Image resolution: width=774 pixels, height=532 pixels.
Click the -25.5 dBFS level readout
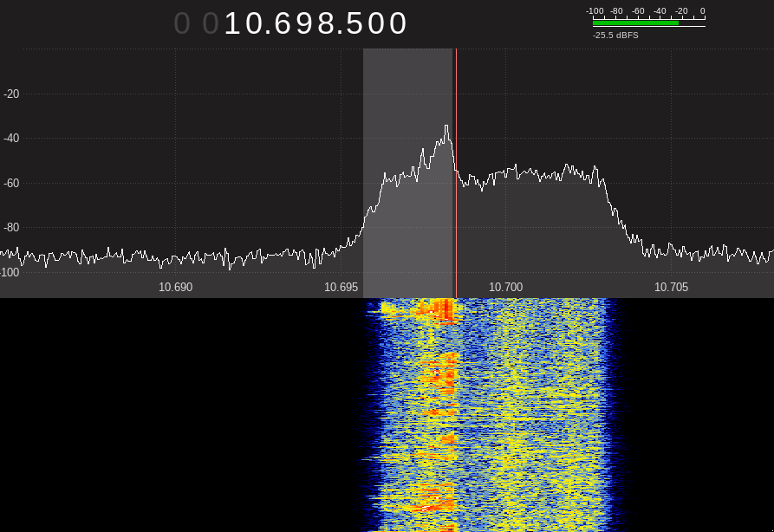pos(615,36)
